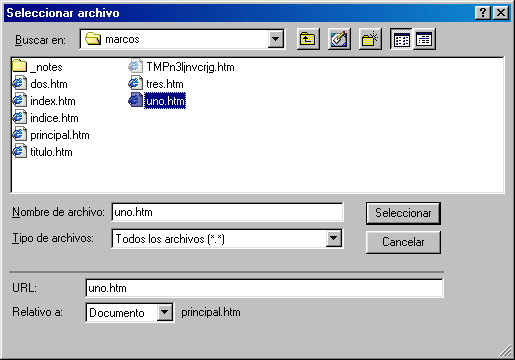Open the desktop view toolbar icon

coord(339,39)
